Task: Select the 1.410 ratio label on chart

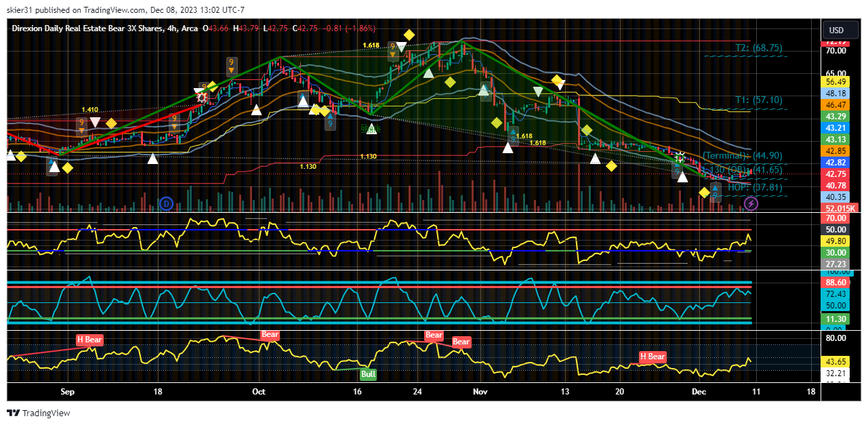Action: click(x=90, y=110)
